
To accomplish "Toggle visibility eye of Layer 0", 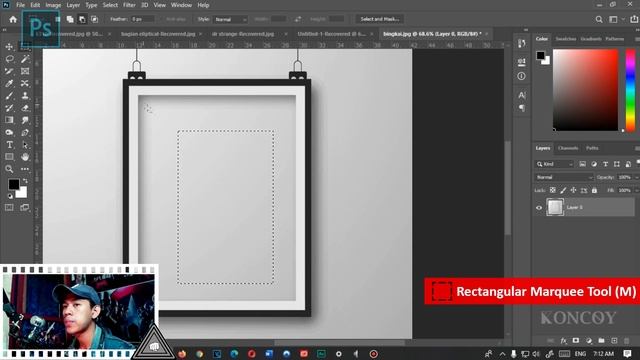I will tap(539, 207).
